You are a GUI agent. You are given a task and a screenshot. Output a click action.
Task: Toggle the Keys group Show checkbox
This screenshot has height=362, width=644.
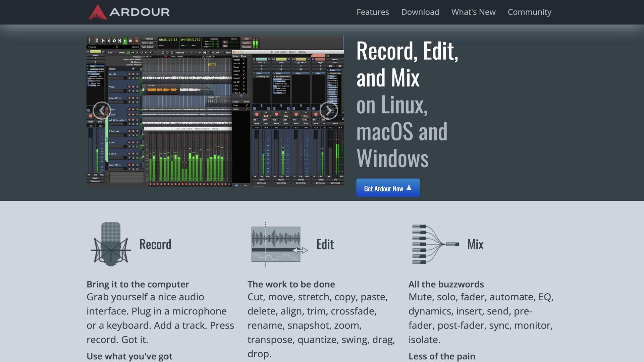247,105
